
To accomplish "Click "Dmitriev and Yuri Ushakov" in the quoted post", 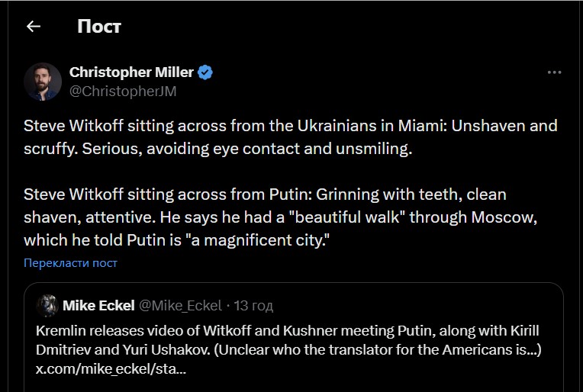I will click(x=114, y=349).
